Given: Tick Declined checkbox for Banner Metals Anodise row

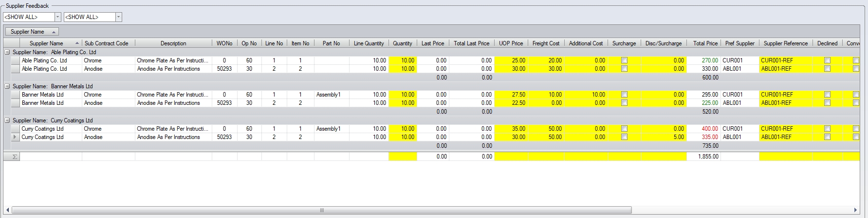Looking at the screenshot, I should [x=827, y=103].
